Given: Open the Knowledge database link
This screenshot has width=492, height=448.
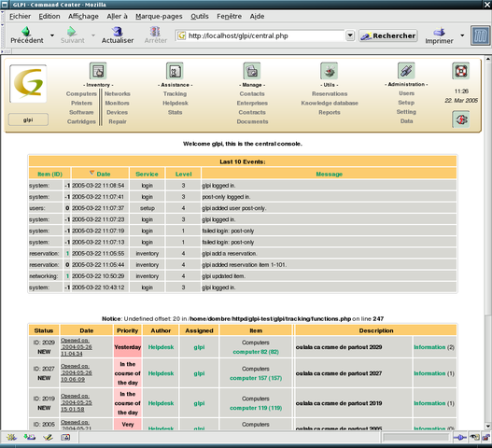Looking at the screenshot, I should click(x=330, y=103).
